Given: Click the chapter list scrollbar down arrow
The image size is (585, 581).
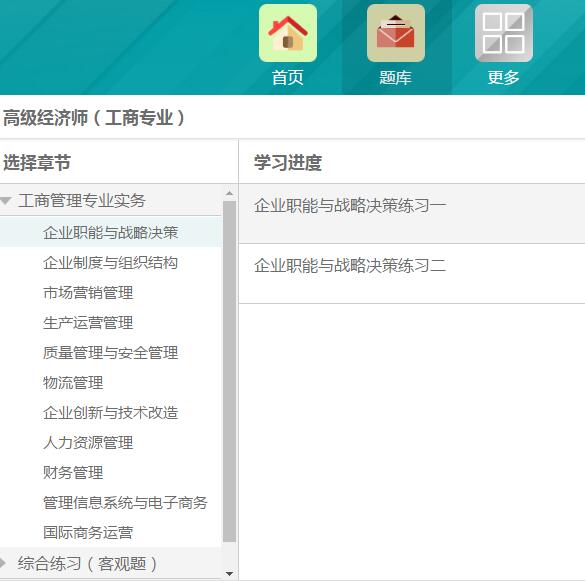Looking at the screenshot, I should coord(229,574).
